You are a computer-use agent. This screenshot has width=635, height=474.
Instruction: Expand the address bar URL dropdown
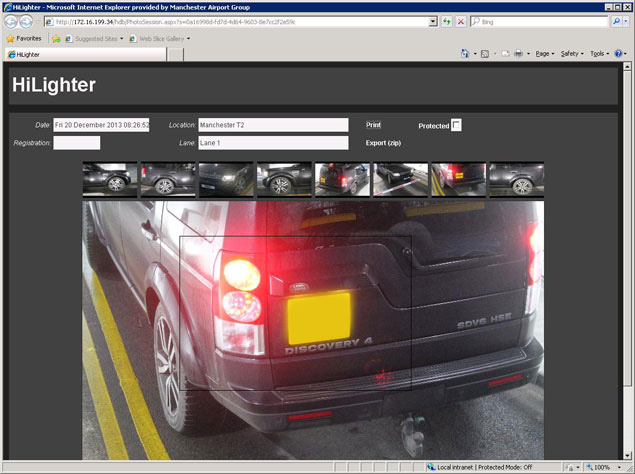coord(432,21)
